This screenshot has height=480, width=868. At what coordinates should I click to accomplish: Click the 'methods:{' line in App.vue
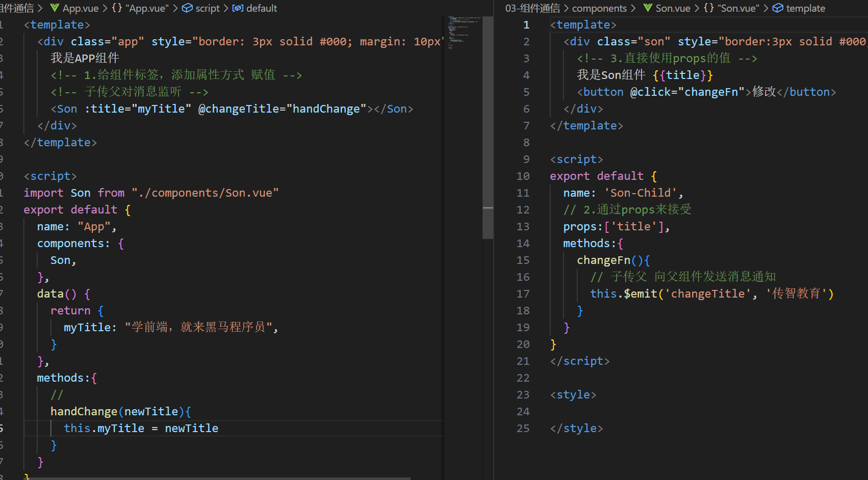67,378
